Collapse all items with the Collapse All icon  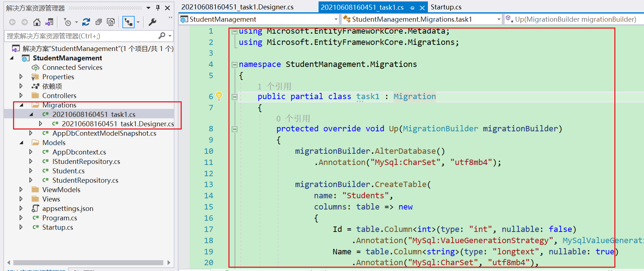(x=98, y=22)
